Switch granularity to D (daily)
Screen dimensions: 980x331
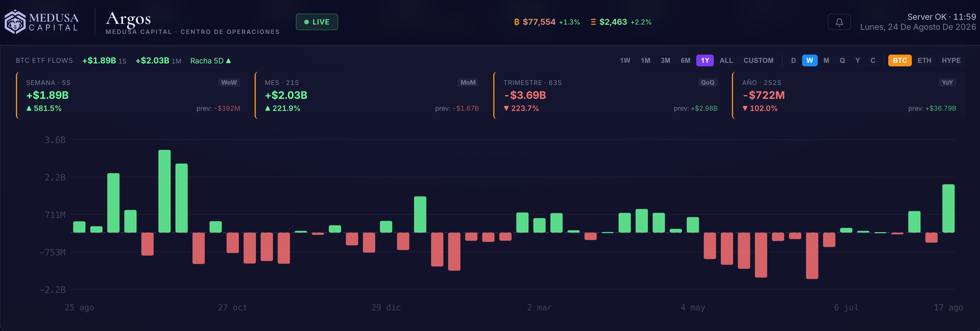[793, 60]
